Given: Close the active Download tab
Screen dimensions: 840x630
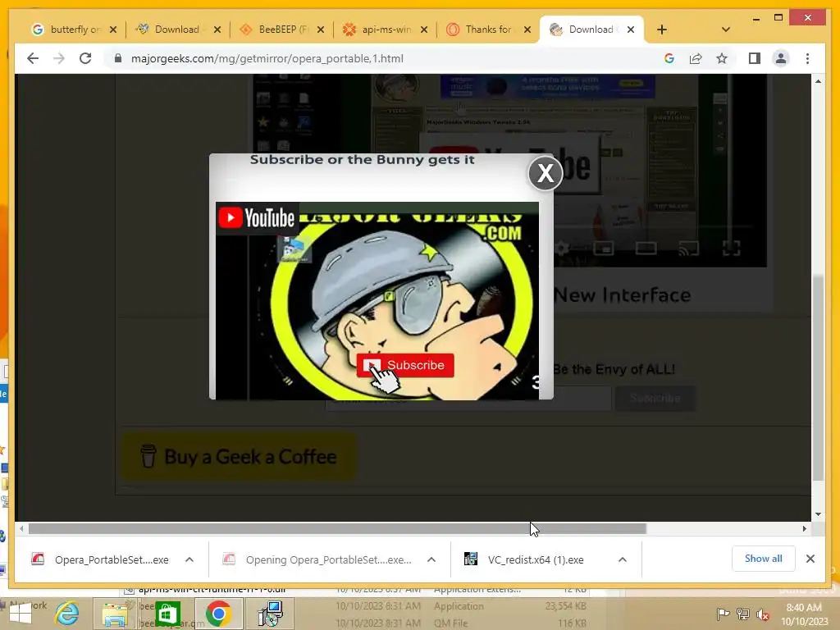Looking at the screenshot, I should click(631, 30).
